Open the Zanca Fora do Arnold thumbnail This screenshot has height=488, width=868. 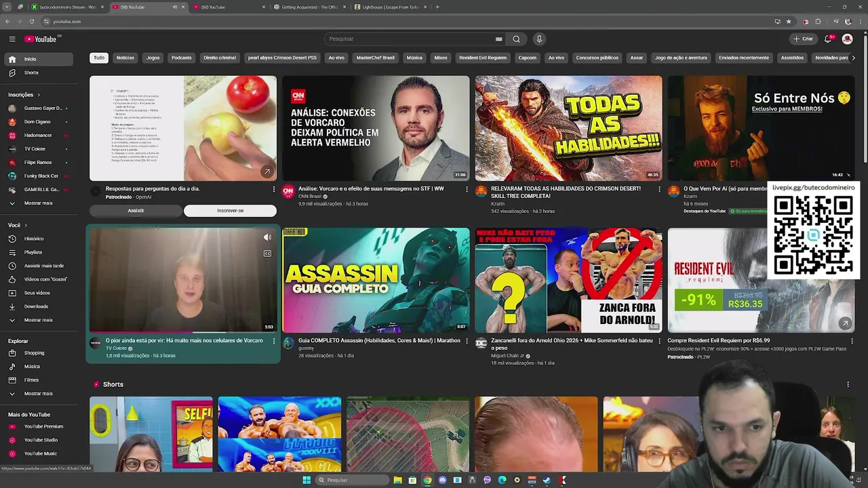point(568,280)
